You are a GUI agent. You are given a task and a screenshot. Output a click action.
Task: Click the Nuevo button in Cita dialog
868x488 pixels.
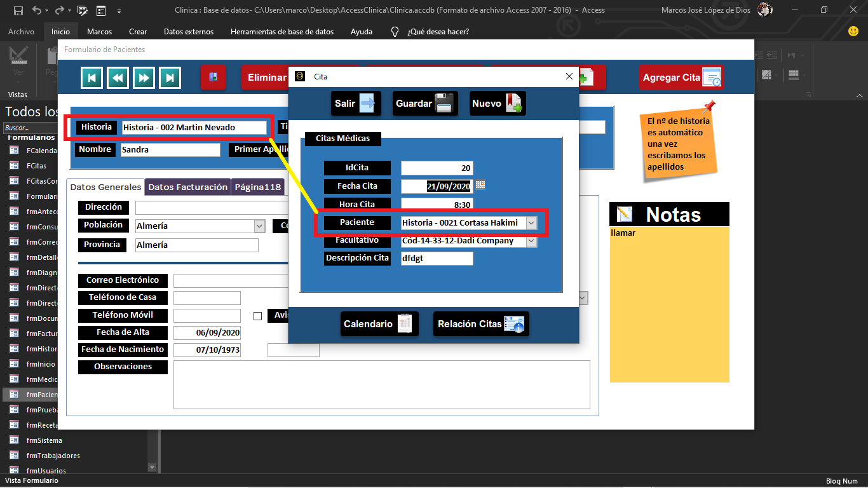pyautogui.click(x=498, y=103)
